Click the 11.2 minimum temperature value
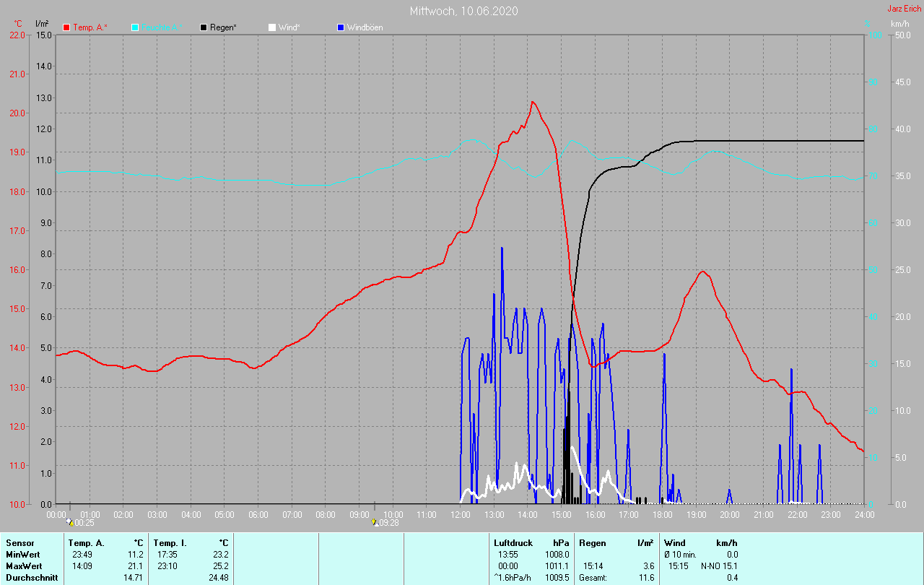The height and width of the screenshot is (585, 924). [136, 555]
